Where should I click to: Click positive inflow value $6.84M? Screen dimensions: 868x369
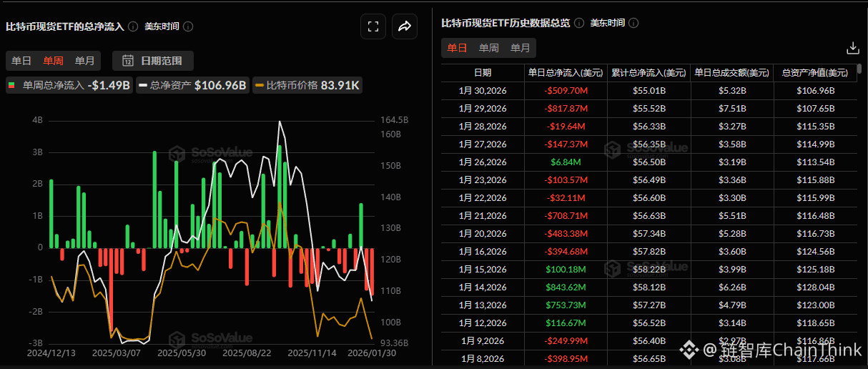point(566,162)
